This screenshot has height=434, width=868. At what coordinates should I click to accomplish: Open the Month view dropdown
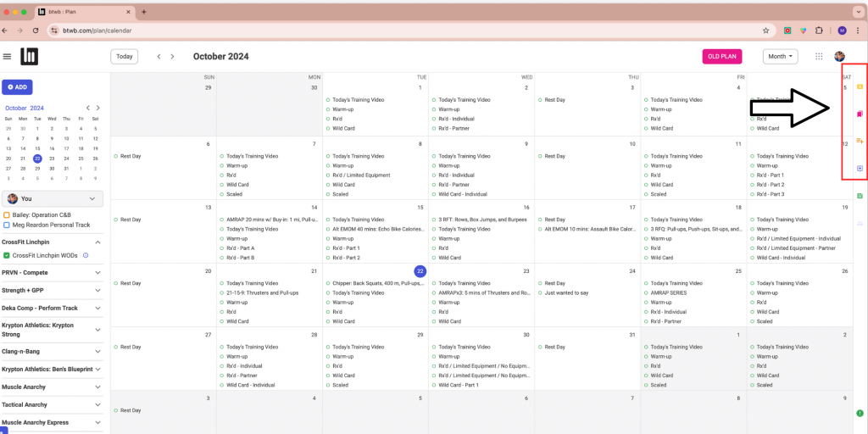[x=781, y=57]
